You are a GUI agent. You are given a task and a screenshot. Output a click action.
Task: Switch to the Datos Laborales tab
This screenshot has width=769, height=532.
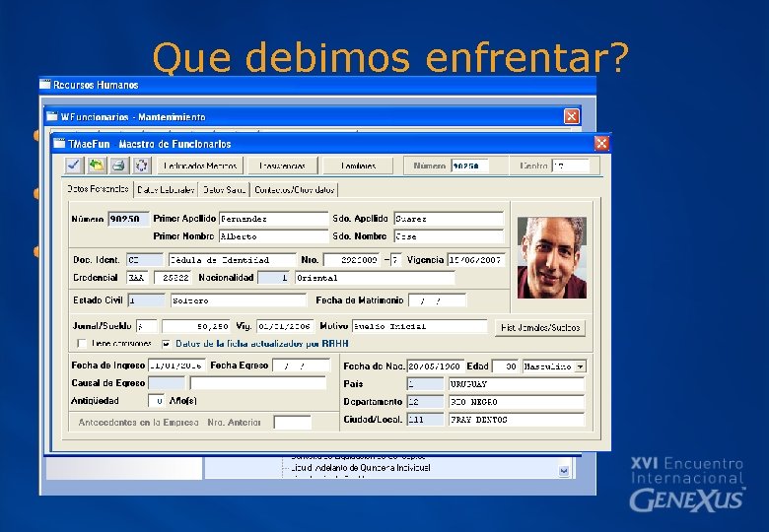pyautogui.click(x=166, y=190)
